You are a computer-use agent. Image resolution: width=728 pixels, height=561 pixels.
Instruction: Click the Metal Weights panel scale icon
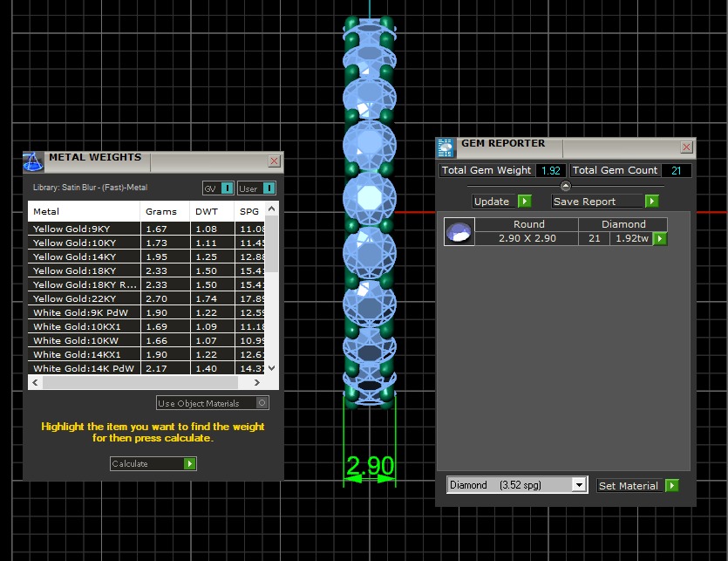coord(33,161)
